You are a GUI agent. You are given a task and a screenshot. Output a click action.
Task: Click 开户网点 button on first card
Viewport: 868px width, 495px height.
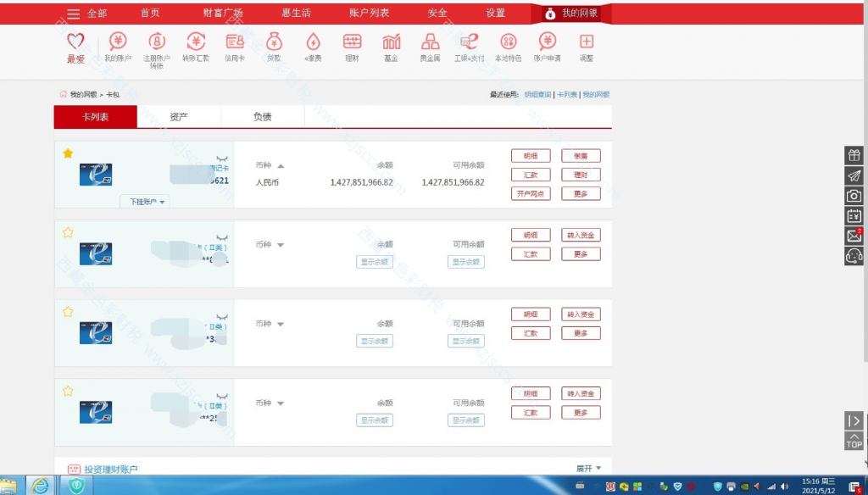[531, 193]
